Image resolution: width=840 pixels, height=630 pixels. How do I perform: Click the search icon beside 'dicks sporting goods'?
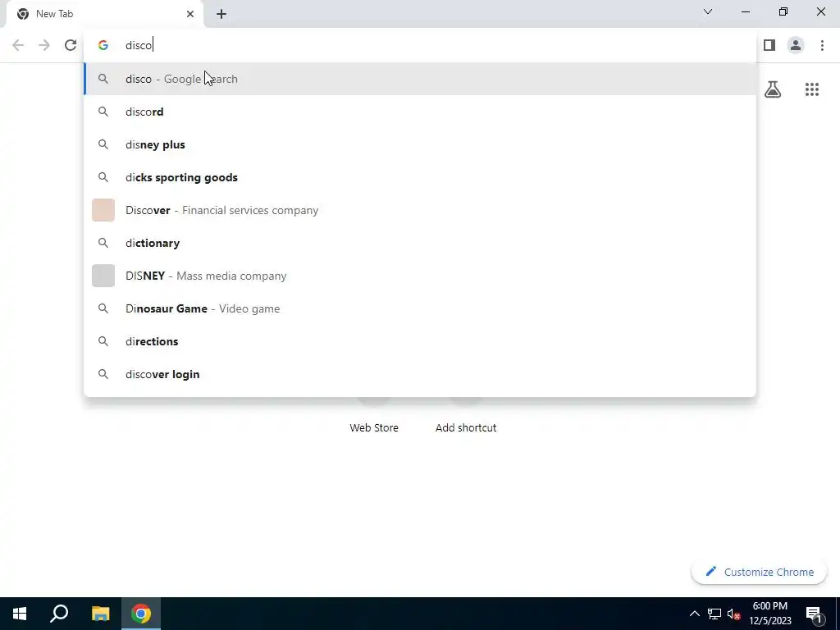[103, 177]
